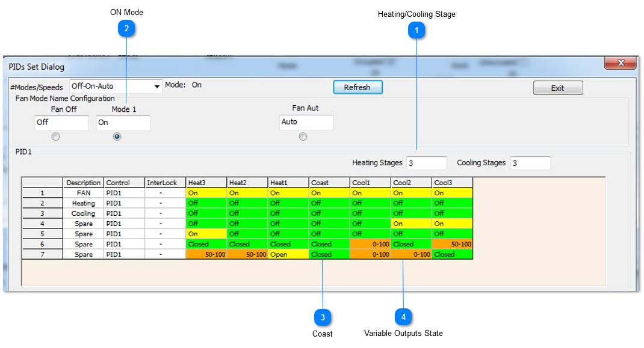Select the row header numbered 3
644x348 pixels.
(42, 213)
